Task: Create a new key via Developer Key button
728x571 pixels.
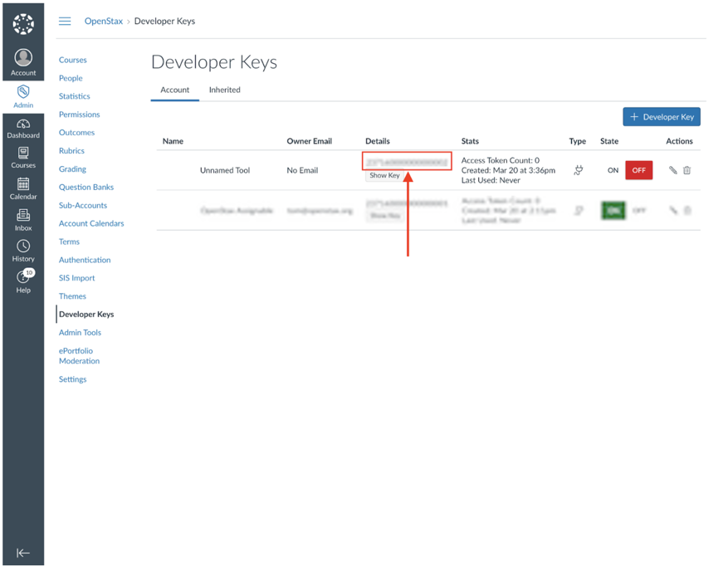Action: (662, 116)
